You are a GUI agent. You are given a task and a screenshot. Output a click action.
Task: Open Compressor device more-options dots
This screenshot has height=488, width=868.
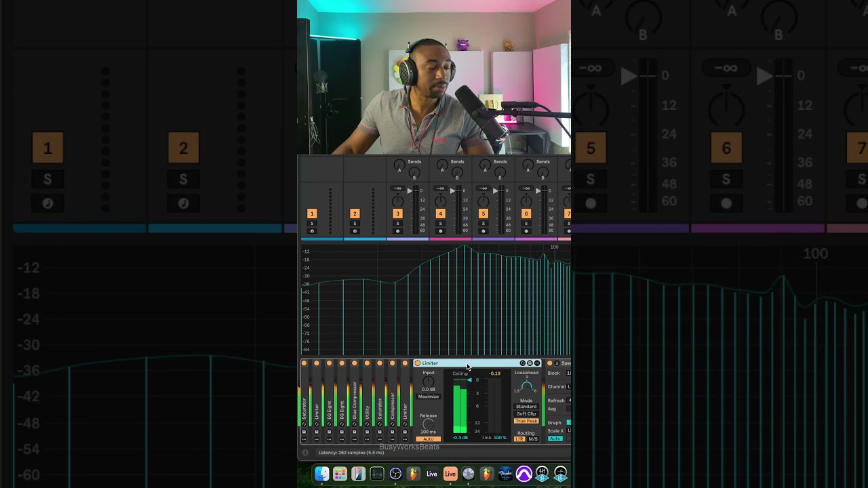tap(393, 439)
